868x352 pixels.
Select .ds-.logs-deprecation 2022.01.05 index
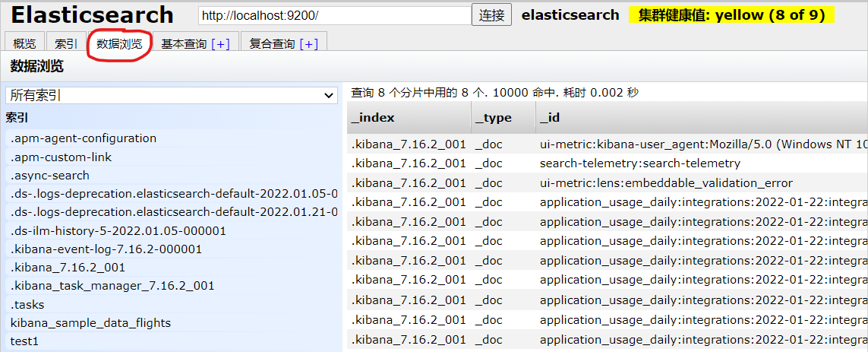[172, 194]
